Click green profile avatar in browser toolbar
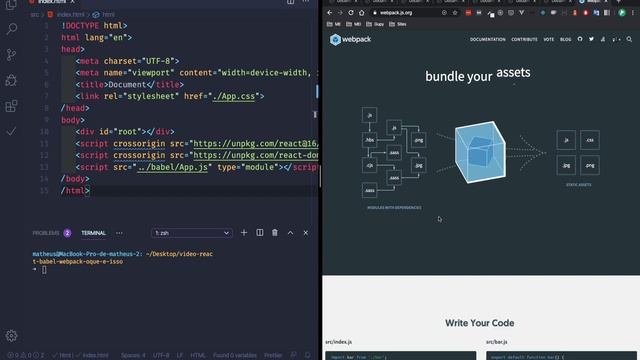This screenshot has height=360, width=640. pos(622,13)
